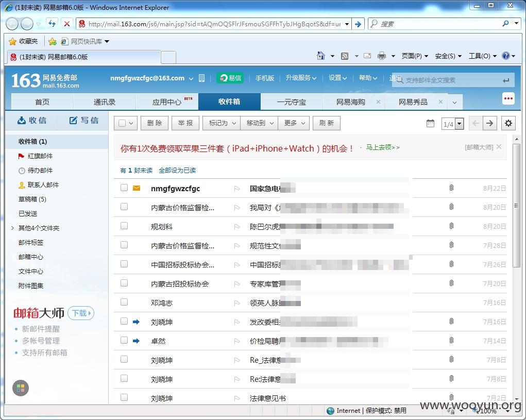Tick the checkbox for nmgfgwzcfgc email
Image resolution: width=526 pixels, height=420 pixels.
(124, 188)
